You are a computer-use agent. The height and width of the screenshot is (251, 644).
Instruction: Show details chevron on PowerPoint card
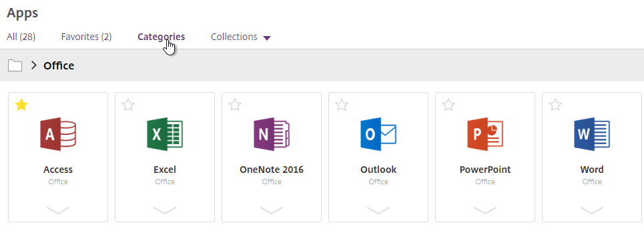(x=485, y=210)
